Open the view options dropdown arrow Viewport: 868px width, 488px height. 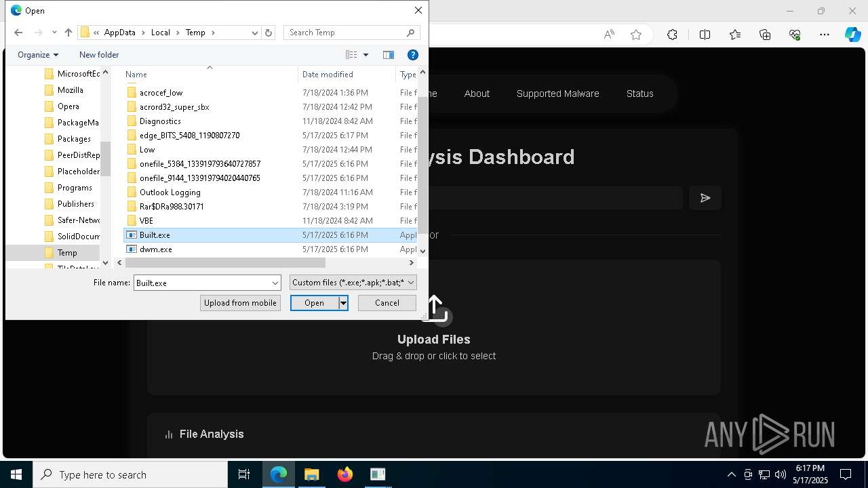[366, 55]
